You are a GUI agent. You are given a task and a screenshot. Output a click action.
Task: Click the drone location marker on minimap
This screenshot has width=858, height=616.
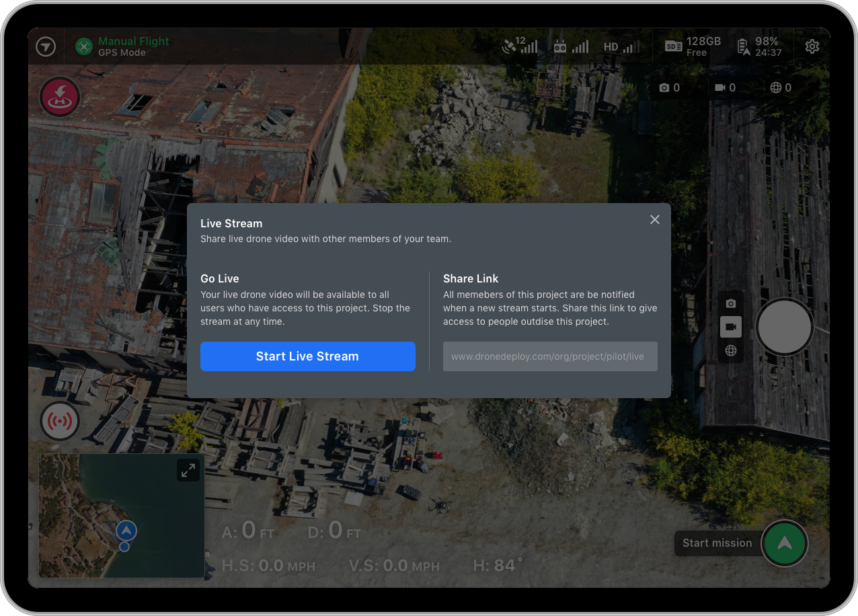click(126, 531)
